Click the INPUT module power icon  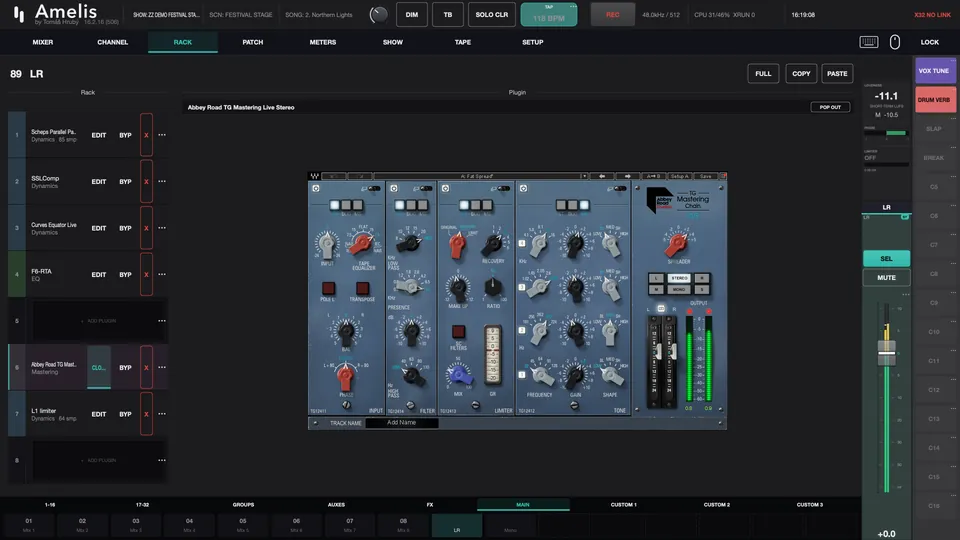pyautogui.click(x=316, y=189)
